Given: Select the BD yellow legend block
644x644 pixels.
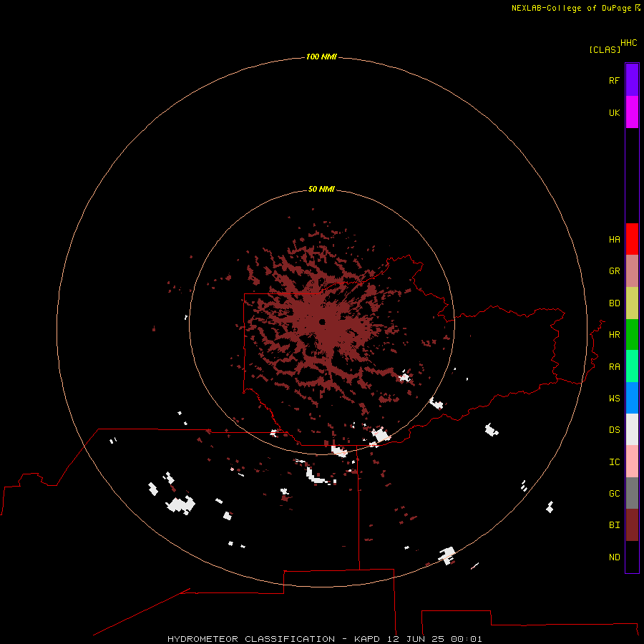Looking at the screenshot, I should click(632, 303).
